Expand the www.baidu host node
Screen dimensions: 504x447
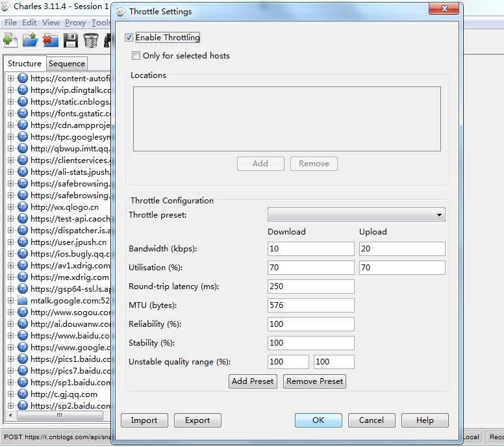(10, 335)
